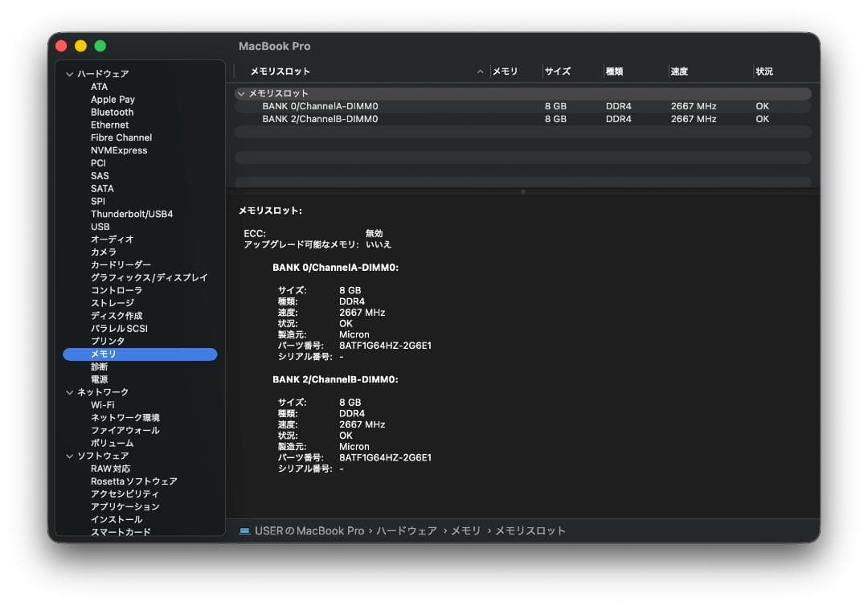Select インストール in the sidebar
The height and width of the screenshot is (606, 868).
(117, 520)
